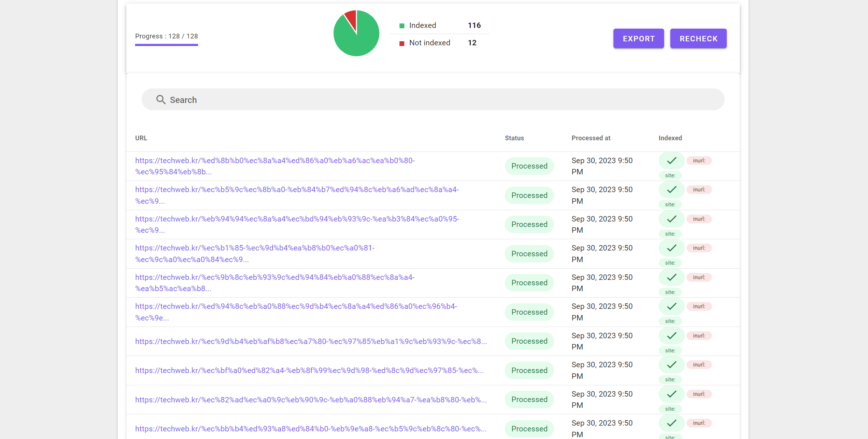The image size is (868, 439).
Task: Click Processed status badge in %ec%9d%b4 row
Action: pos(529,341)
